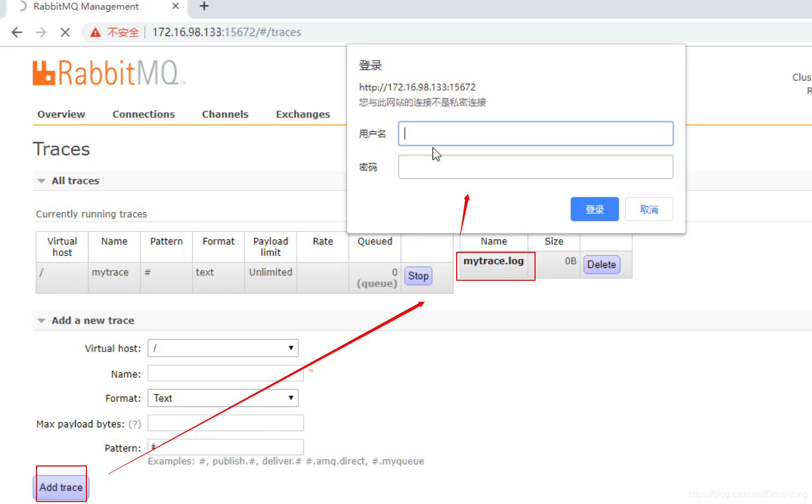812x504 pixels.
Task: Delete the mytrace.log file
Action: click(602, 265)
